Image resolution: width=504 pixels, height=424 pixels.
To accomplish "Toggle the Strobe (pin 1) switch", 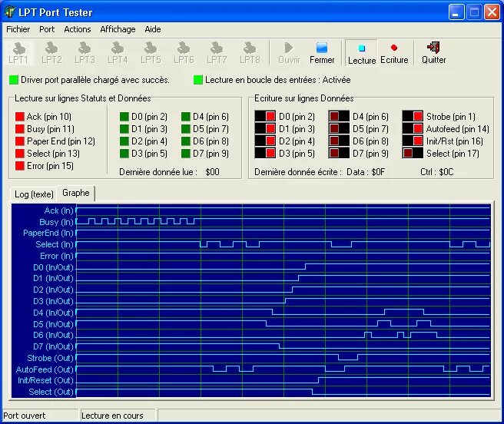I will coord(413,116).
